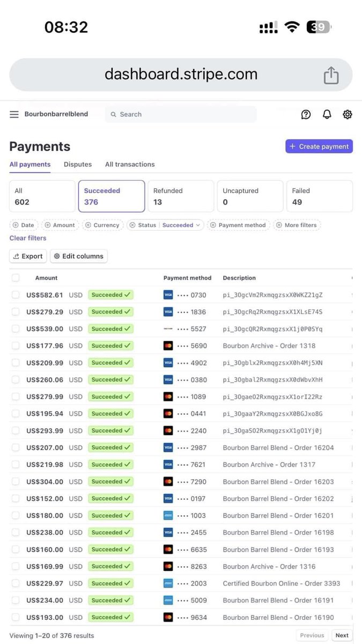Remove the Status filter with its x icon
362x644 pixels.
click(x=132, y=225)
